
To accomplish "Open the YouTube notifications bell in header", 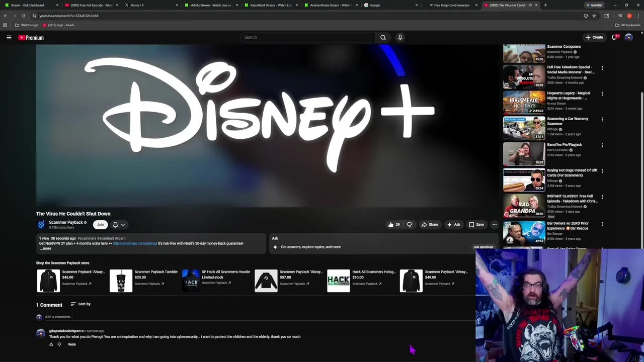I will pos(614,37).
